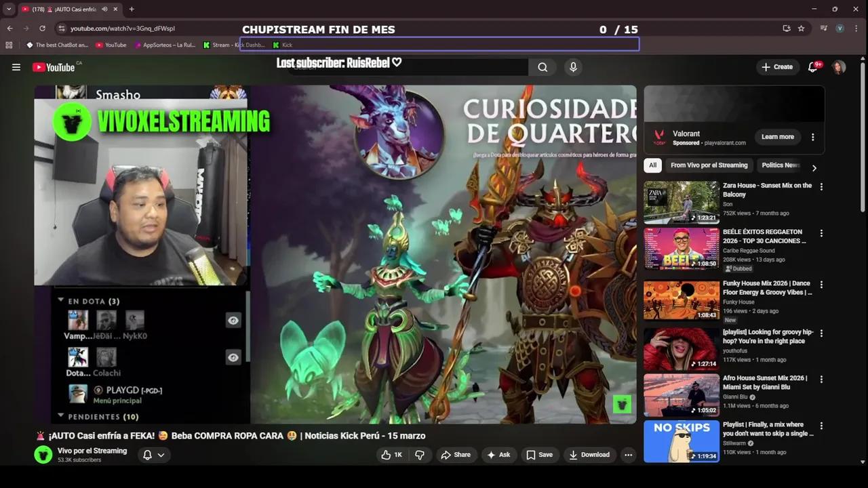Click the right chevron to show more filter chips
Viewport: 868px width, 488px height.
coord(814,167)
